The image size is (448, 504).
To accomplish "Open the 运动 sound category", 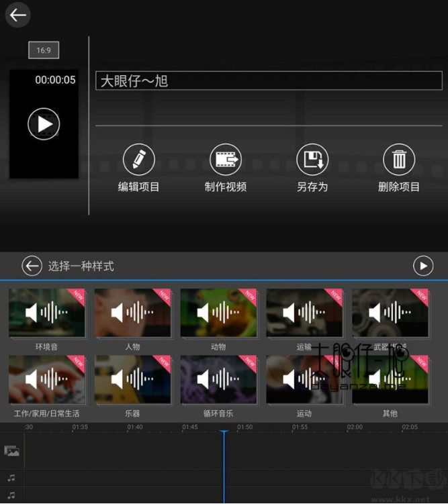I will 304,379.
